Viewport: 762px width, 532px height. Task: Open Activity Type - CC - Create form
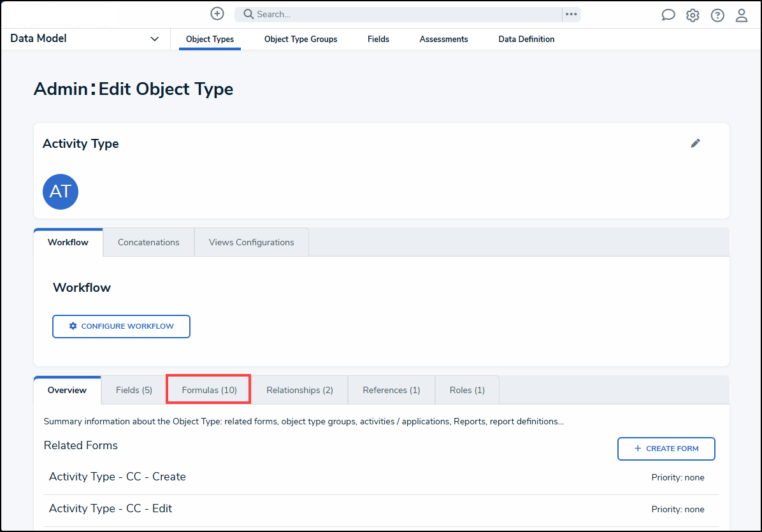pos(117,477)
